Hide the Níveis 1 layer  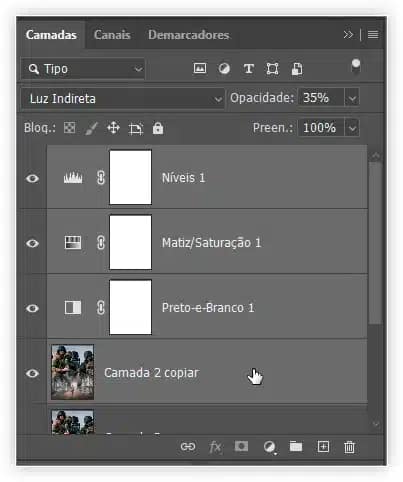(32, 179)
